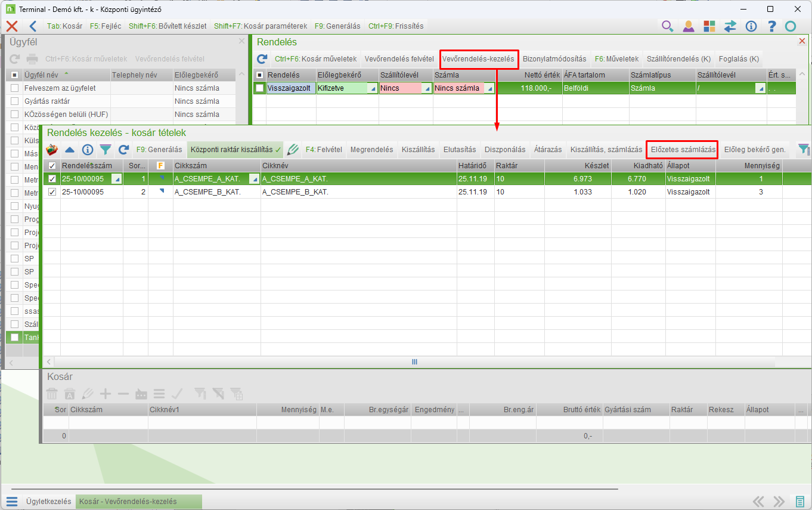Image resolution: width=812 pixels, height=510 pixels.
Task: Click the Szállítórendelés (K) button
Action: click(679, 59)
